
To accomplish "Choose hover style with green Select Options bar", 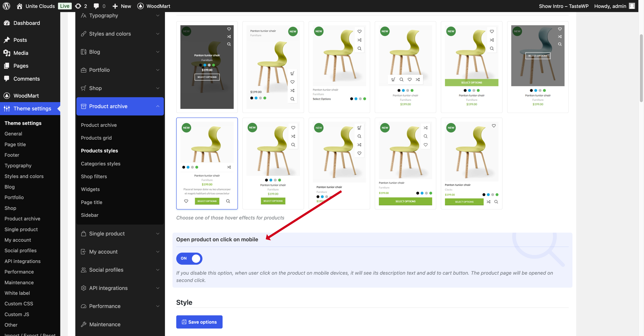I will pyautogui.click(x=472, y=67).
